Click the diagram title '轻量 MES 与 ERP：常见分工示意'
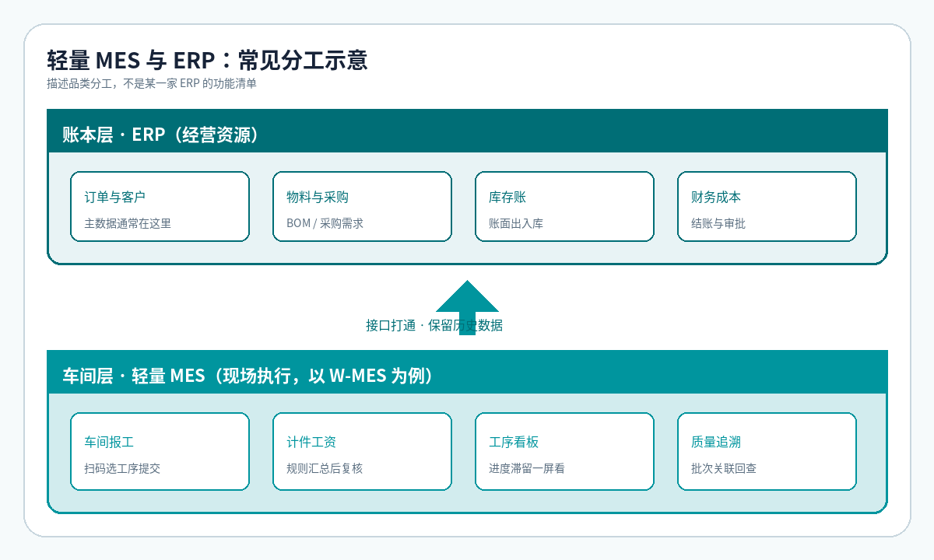Image resolution: width=934 pixels, height=560 pixels. (207, 60)
